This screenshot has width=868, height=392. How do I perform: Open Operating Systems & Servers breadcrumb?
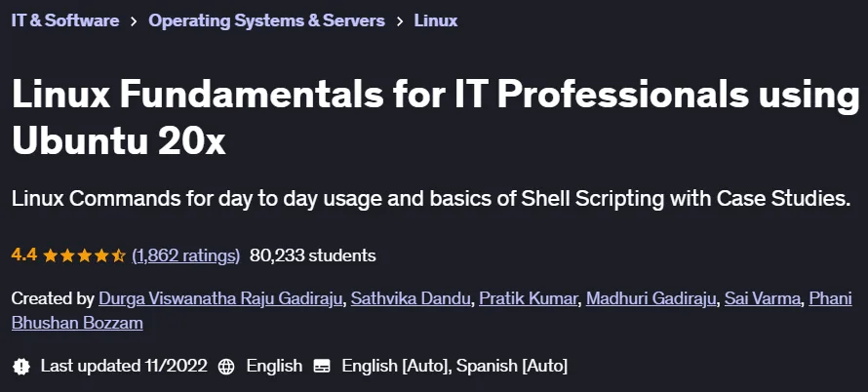coord(266,21)
